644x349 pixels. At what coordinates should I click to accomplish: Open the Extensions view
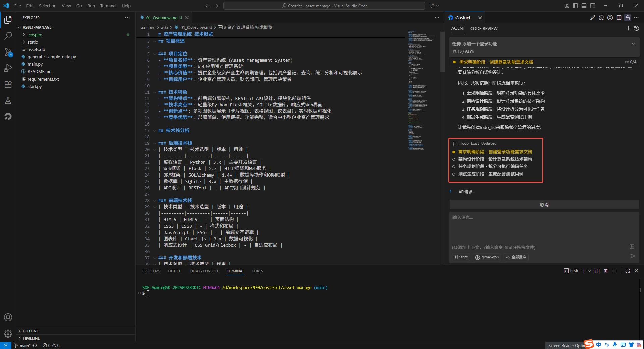[8, 84]
